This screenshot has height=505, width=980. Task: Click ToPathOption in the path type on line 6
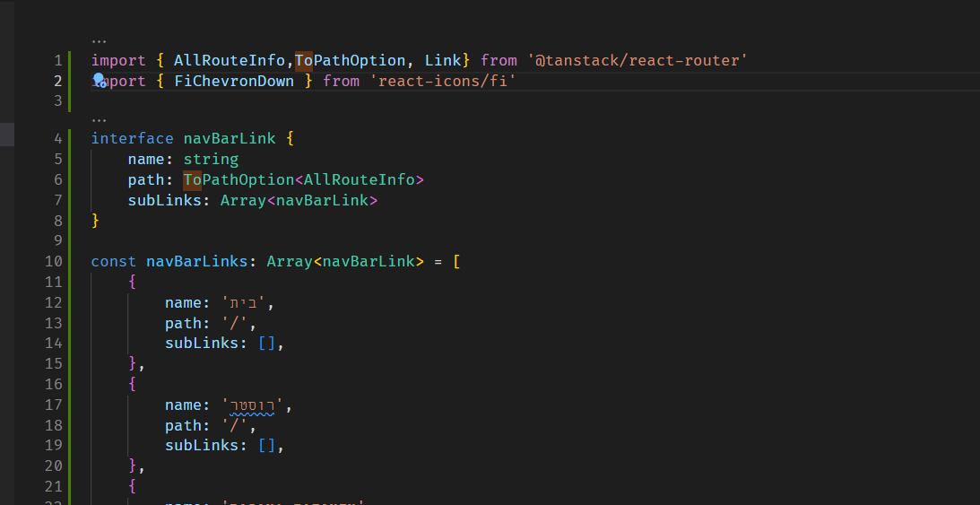pos(238,180)
